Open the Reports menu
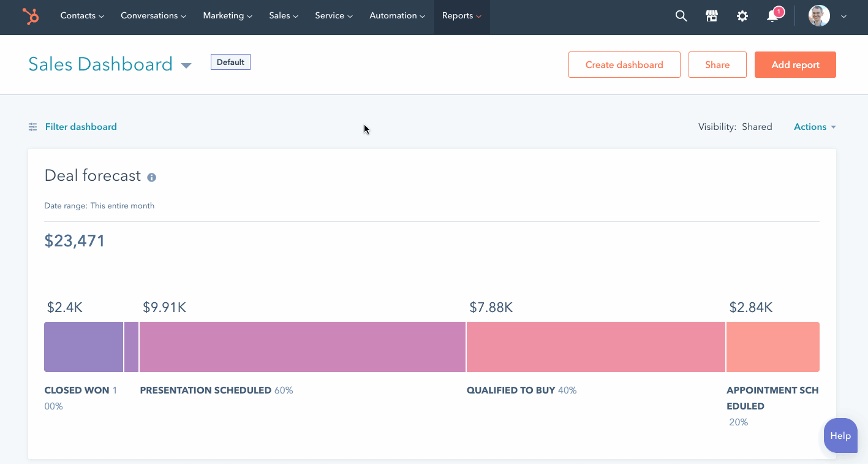This screenshot has width=868, height=464. (461, 16)
